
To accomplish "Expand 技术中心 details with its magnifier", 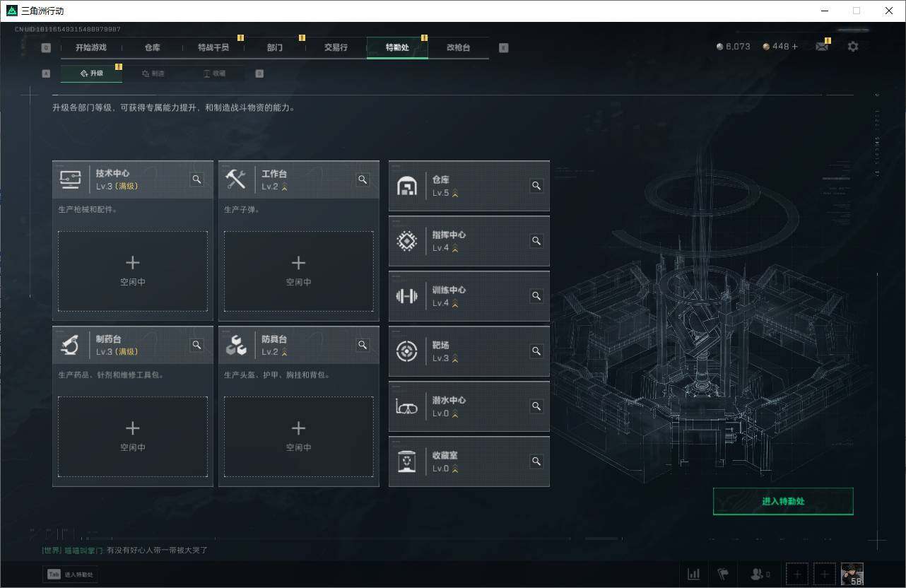I will pos(196,180).
